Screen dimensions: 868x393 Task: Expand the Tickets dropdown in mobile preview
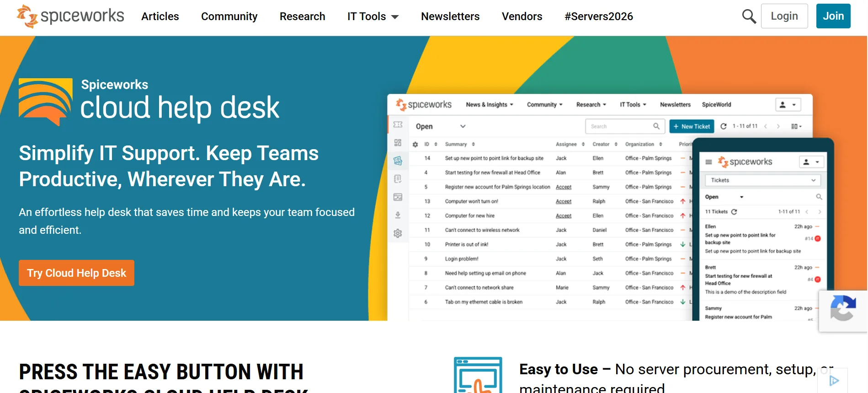pos(763,180)
